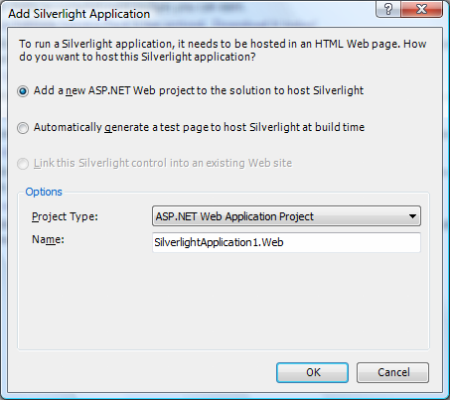Click the Options group label
This screenshot has width=450, height=400.
44,192
